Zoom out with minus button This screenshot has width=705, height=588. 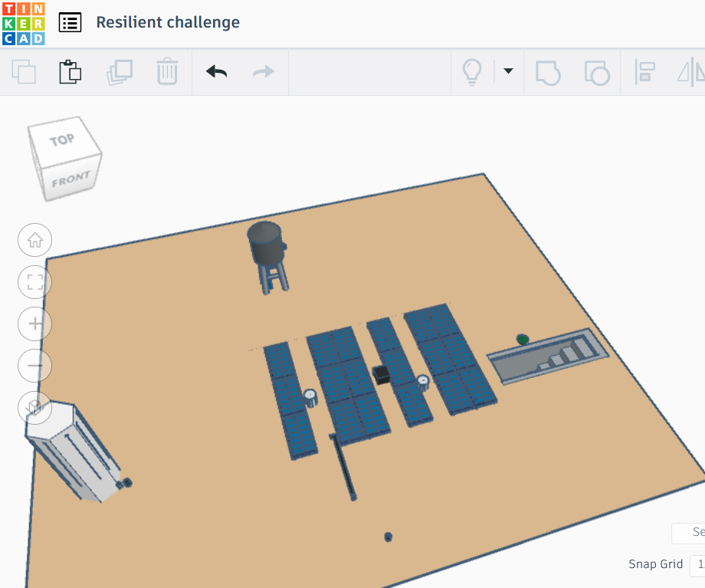click(x=34, y=366)
